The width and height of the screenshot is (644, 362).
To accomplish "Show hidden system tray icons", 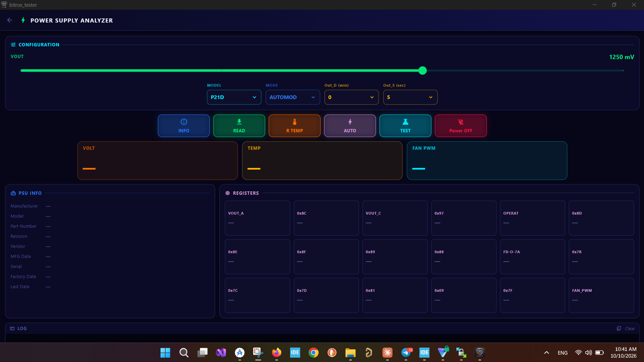I will (547, 353).
